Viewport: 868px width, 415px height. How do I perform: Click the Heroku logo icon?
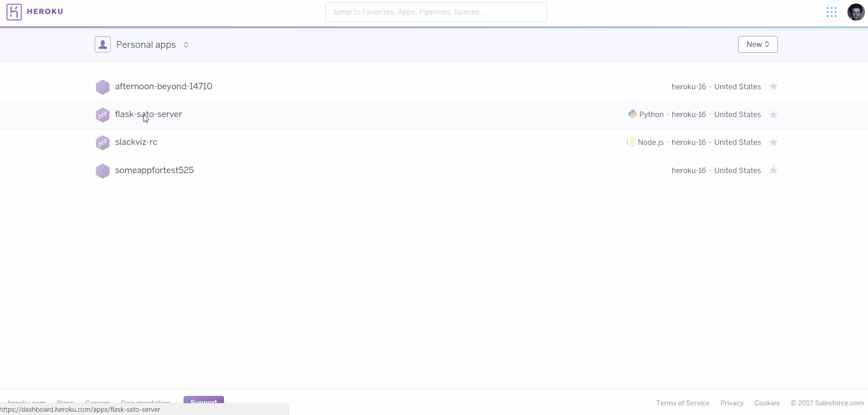(x=14, y=12)
